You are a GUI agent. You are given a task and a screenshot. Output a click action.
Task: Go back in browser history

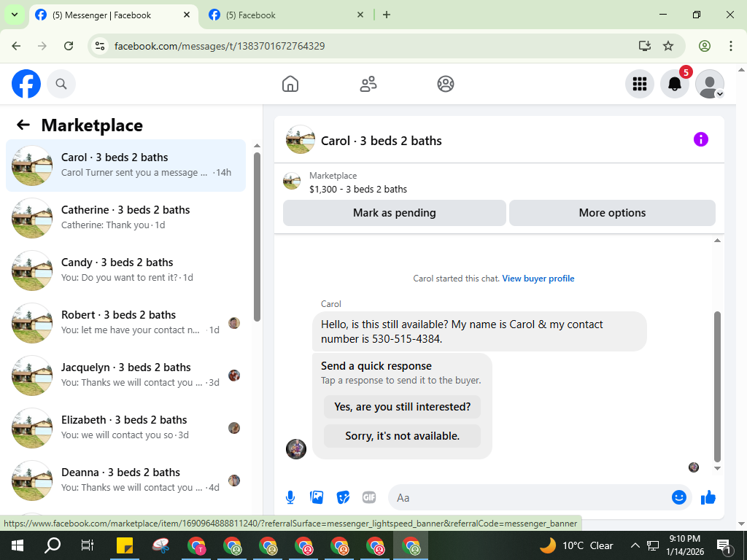click(16, 46)
